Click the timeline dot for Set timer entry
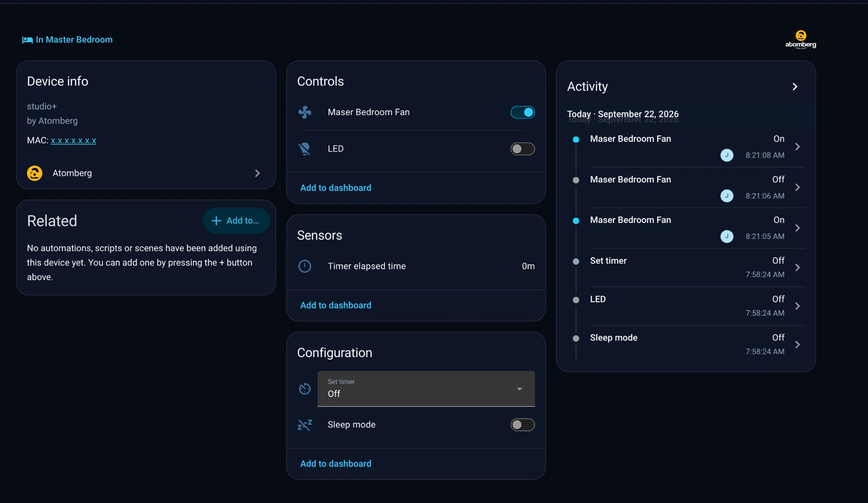 coord(576,261)
